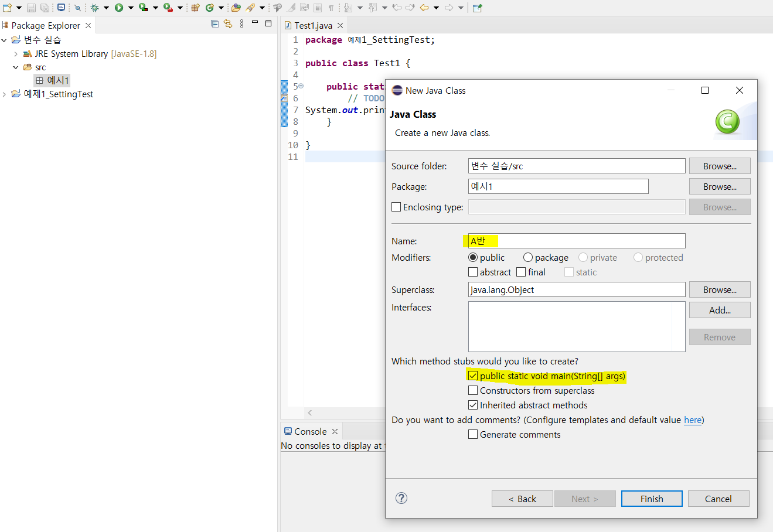
Task: Expand the 예제1_SettingTest project node
Action: (x=4, y=94)
